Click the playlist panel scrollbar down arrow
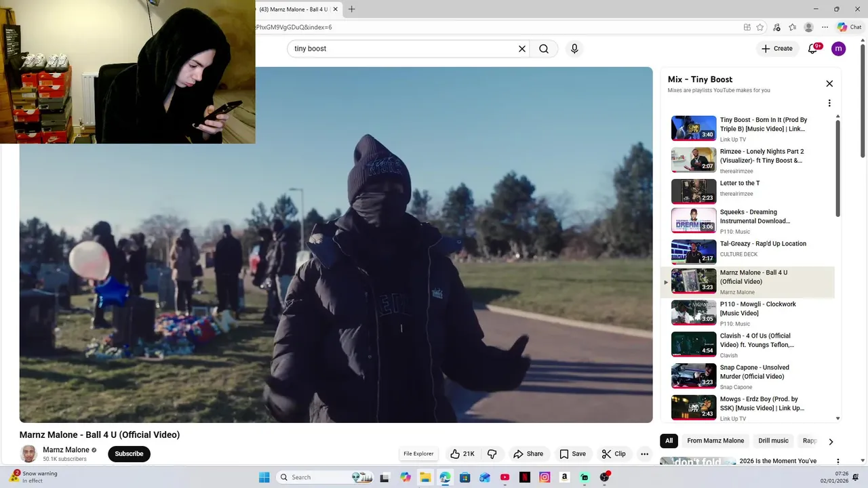 click(838, 419)
